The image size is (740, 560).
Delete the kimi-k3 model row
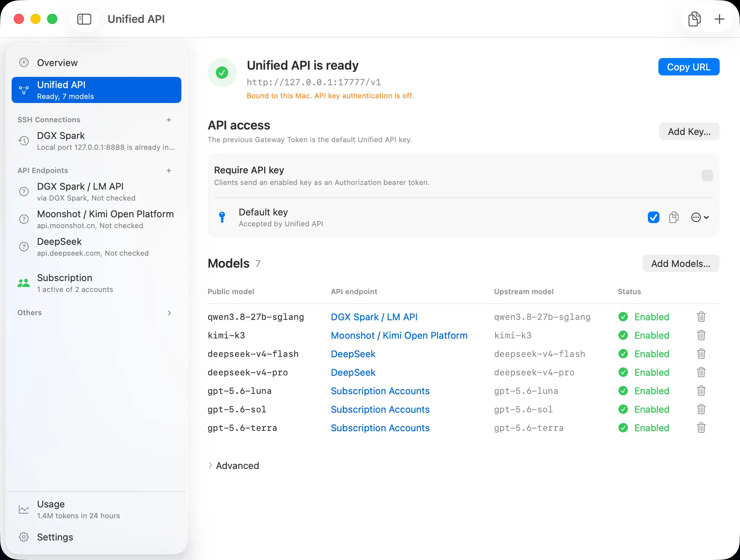click(x=701, y=335)
